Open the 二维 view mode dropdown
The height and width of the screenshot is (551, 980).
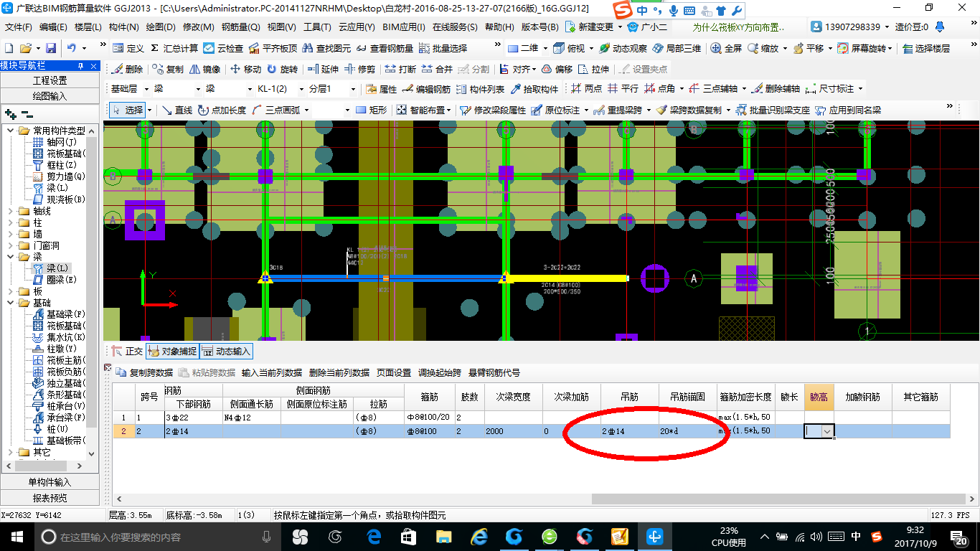tap(545, 48)
